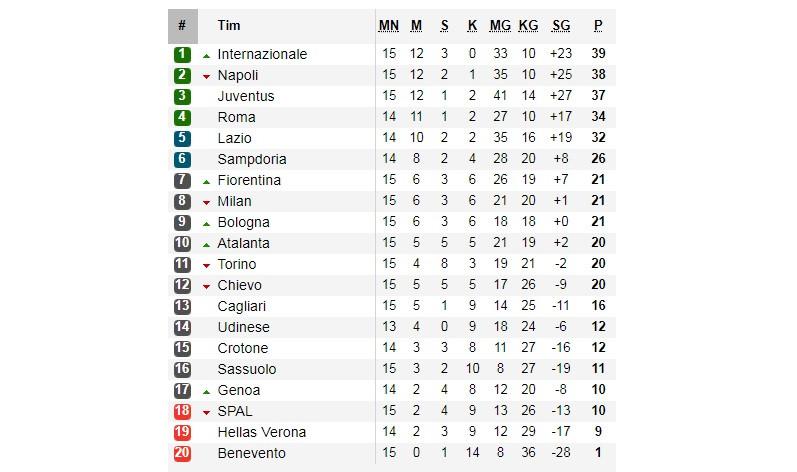797x472 pixels.
Task: Sort table by the P points column
Action: [x=597, y=25]
